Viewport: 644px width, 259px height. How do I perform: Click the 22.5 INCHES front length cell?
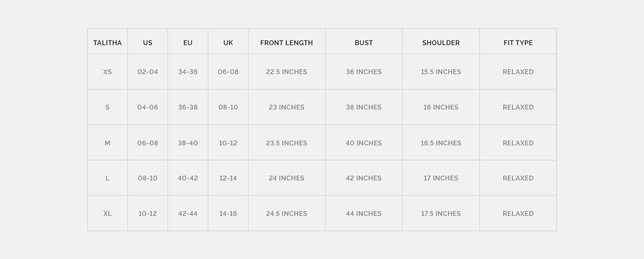coord(286,72)
